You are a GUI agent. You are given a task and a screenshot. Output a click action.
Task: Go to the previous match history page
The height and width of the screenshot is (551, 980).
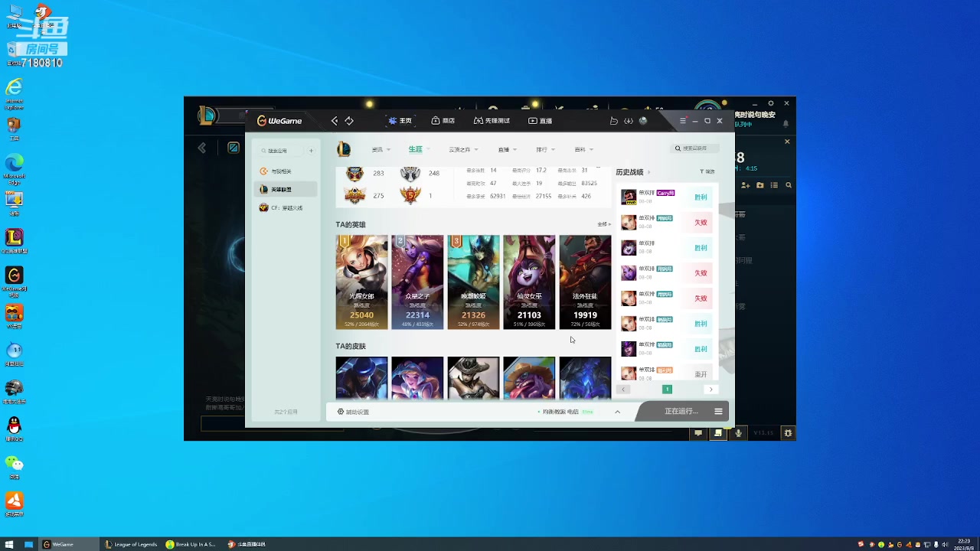(x=623, y=390)
